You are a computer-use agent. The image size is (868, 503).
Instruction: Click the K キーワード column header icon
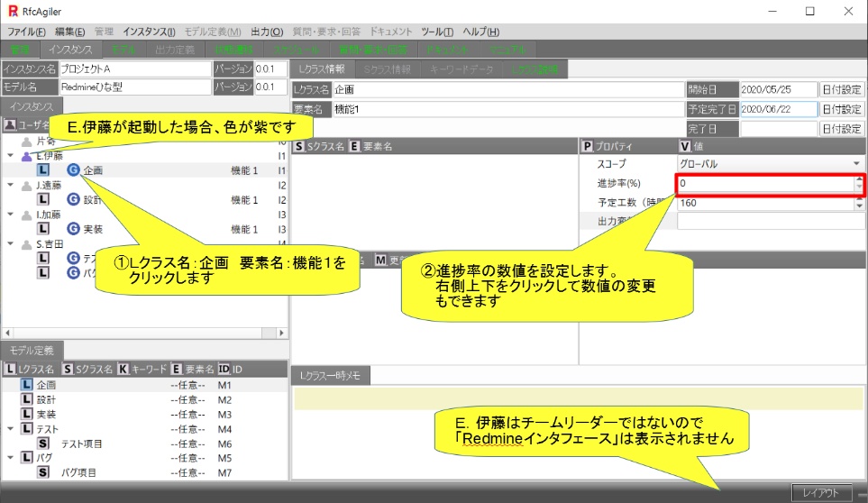[123, 369]
